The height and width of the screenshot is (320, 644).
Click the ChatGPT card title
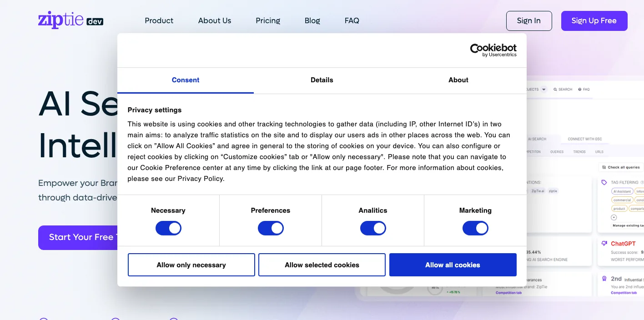[623, 244]
